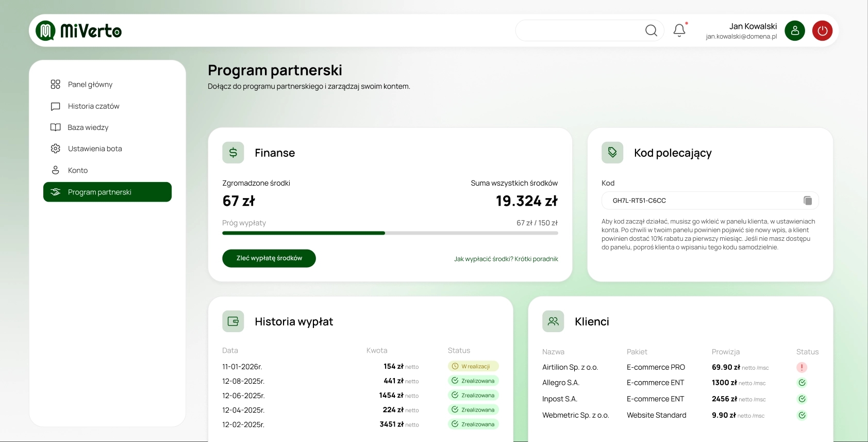Click Zrealizowana badge for 12-04-2025r.
The image size is (868, 442).
[473, 410]
